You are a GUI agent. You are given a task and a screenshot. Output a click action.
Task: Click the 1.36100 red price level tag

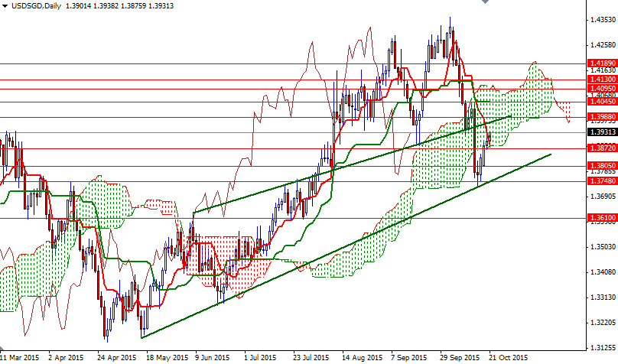pos(602,218)
